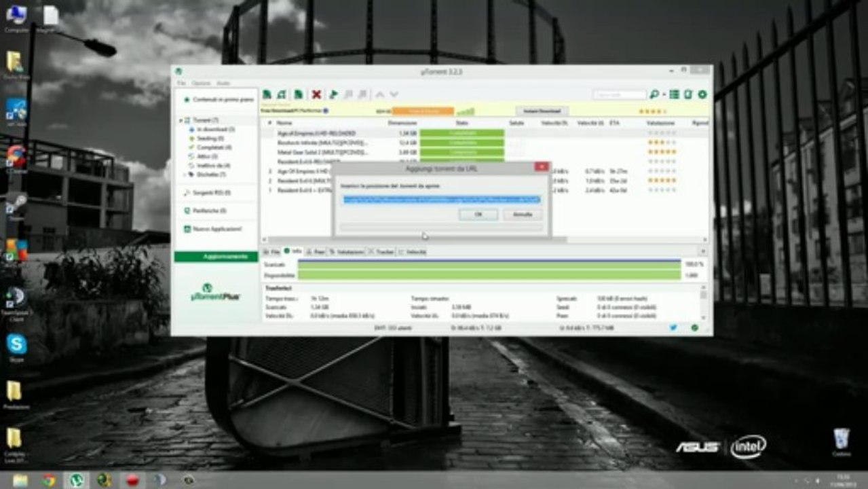Viewport: 868px width, 489px height.
Task: Click the Disponibilità availability bar
Action: coord(489,275)
